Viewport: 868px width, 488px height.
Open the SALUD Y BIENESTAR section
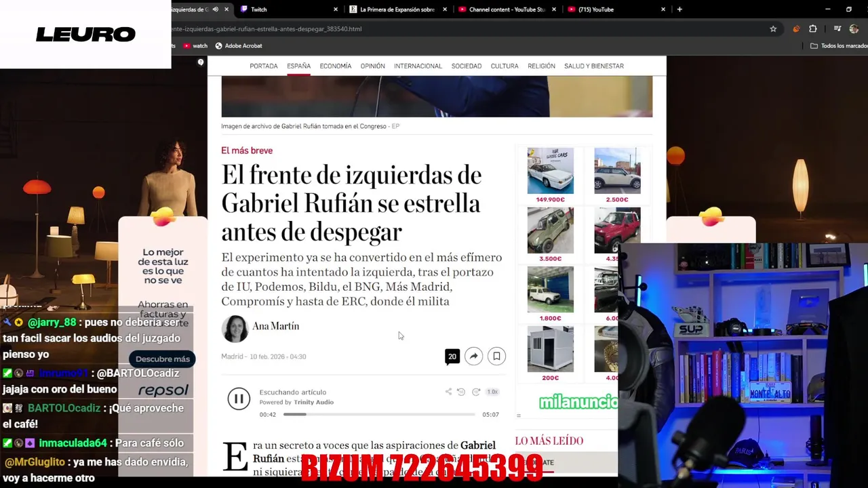594,66
